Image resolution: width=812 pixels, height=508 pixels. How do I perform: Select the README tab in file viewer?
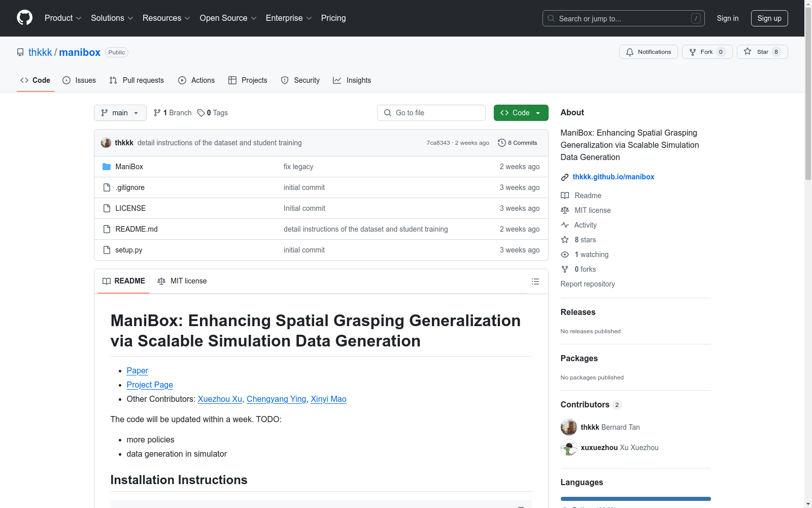pos(124,281)
